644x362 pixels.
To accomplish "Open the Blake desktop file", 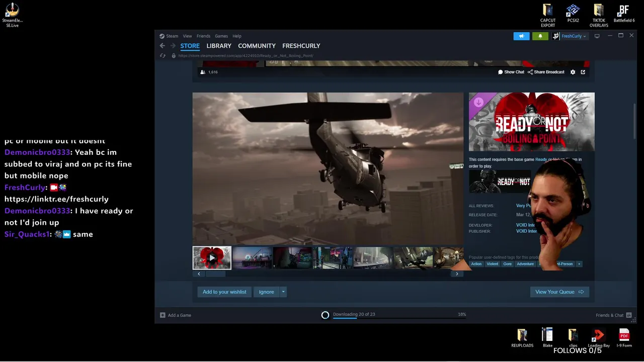I will [547, 338].
